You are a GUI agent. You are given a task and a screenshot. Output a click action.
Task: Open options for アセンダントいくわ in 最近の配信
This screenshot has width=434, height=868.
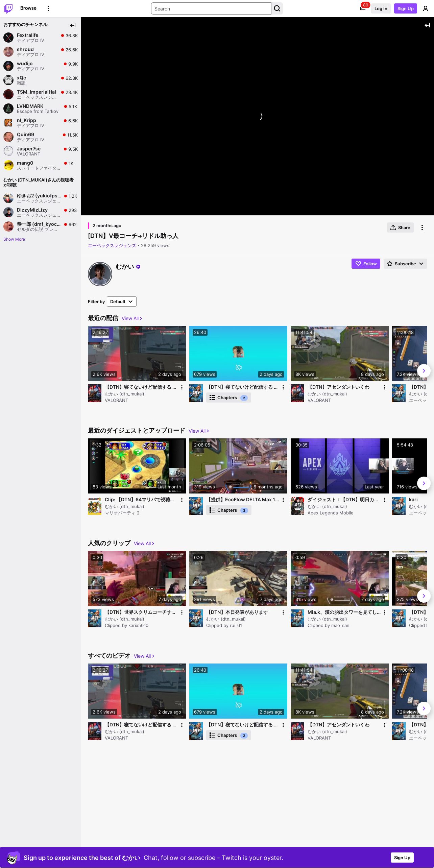coord(385,387)
